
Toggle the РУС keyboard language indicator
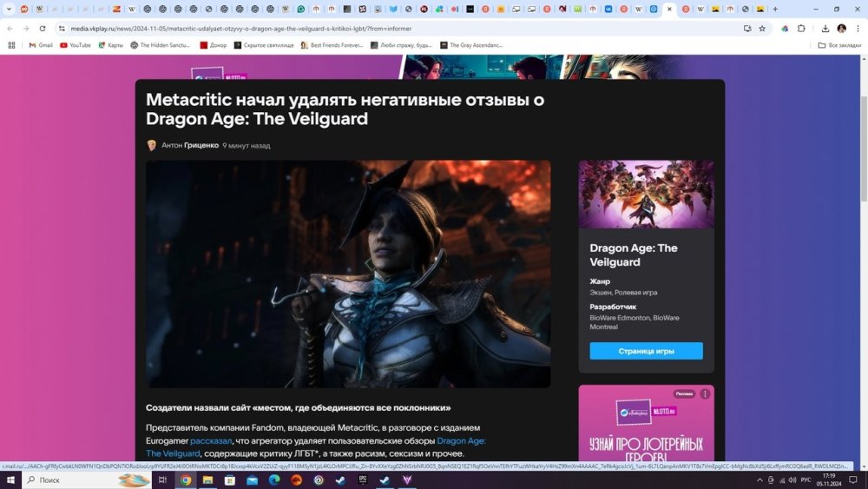806,479
